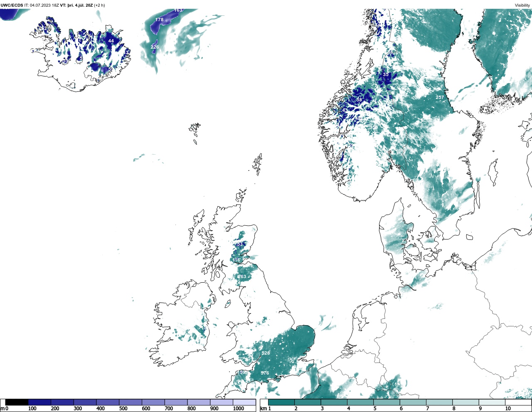Click the "UWC/ECDS" header label
Image resolution: width=532 pixels, height=412 pixels.
pos(12,5)
